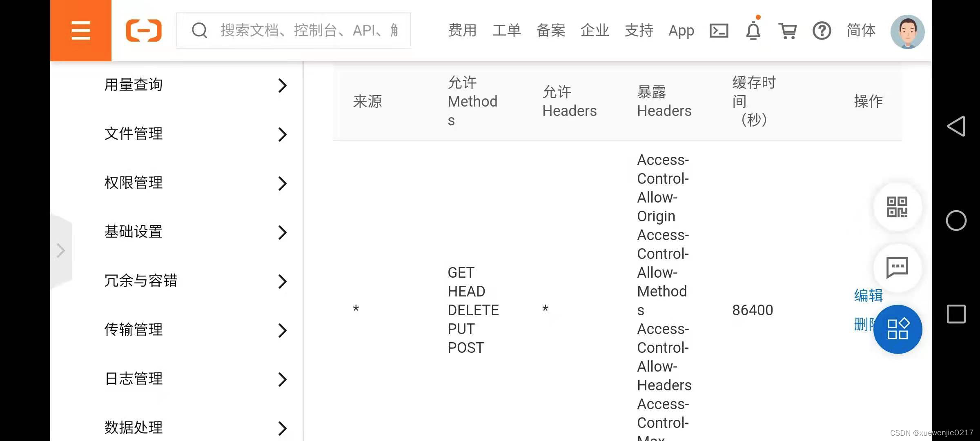Click the 来源 column header

coord(367,101)
